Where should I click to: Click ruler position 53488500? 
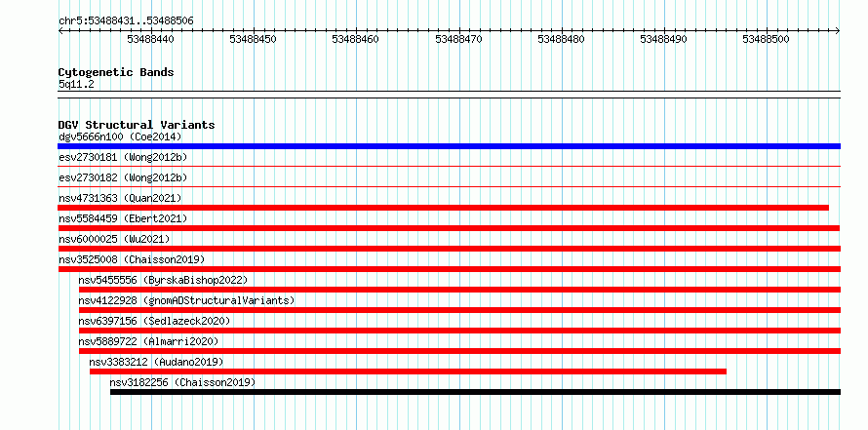click(767, 39)
